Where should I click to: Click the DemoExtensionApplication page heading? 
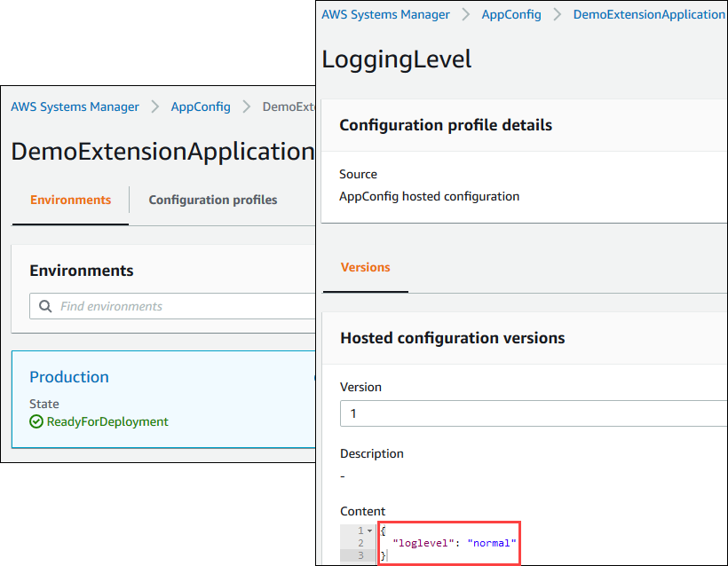point(162,151)
